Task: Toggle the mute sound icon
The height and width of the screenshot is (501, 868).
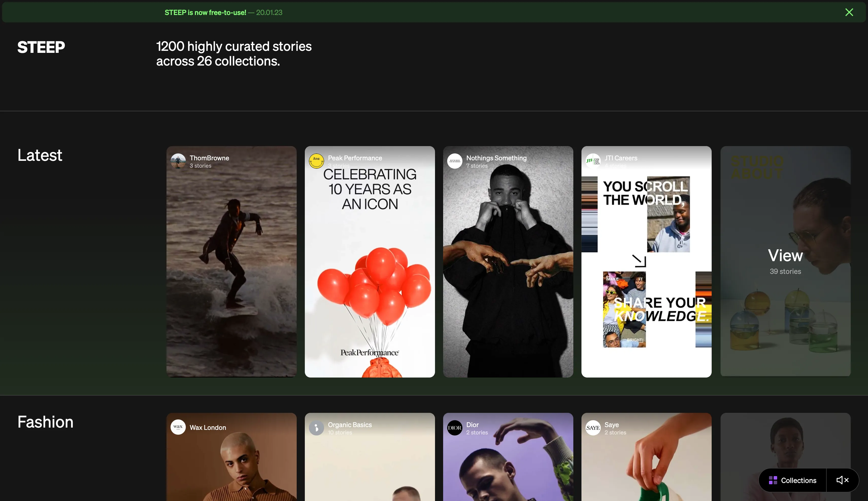Action: point(842,480)
